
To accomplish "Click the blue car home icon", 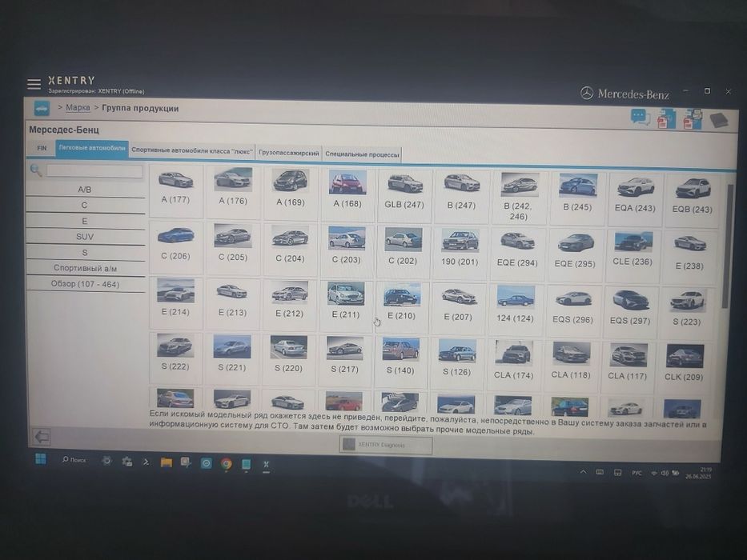I will pos(42,109).
